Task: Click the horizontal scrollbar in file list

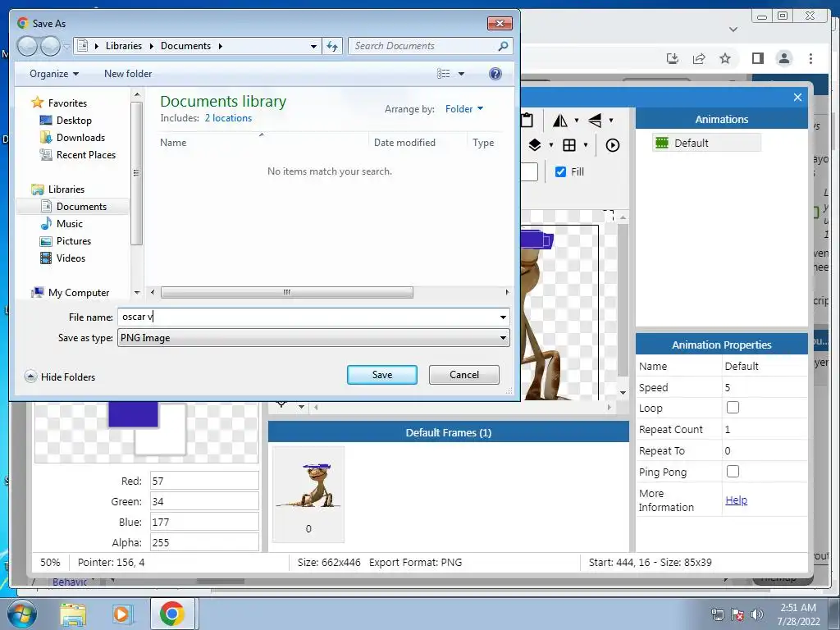Action: [286, 293]
